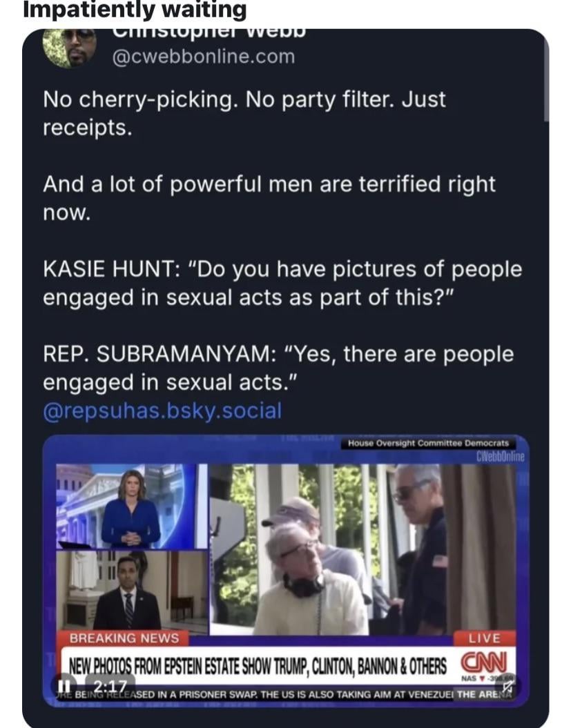The image size is (571, 728).
Task: Click the Rep. Subramanyam video panel
Action: [132, 593]
